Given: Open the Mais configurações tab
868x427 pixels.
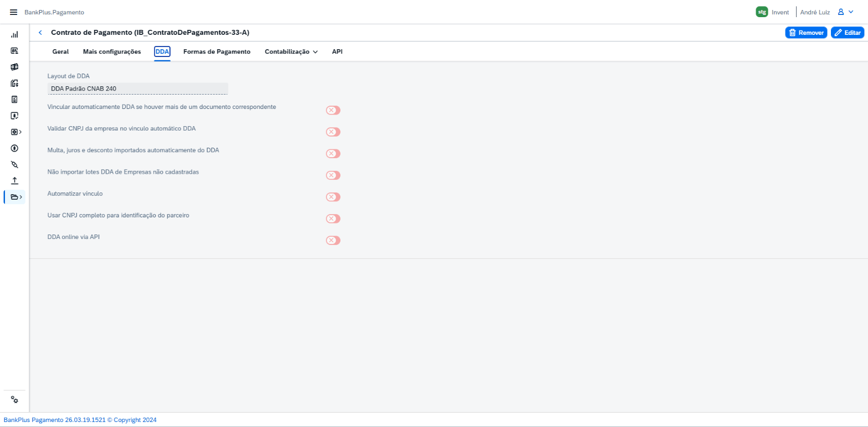Looking at the screenshot, I should point(112,51).
